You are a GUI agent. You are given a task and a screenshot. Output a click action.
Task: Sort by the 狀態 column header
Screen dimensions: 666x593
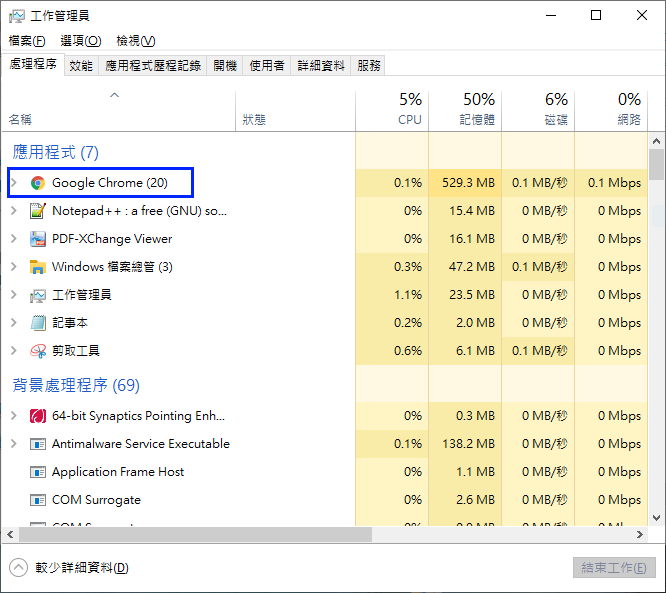295,111
